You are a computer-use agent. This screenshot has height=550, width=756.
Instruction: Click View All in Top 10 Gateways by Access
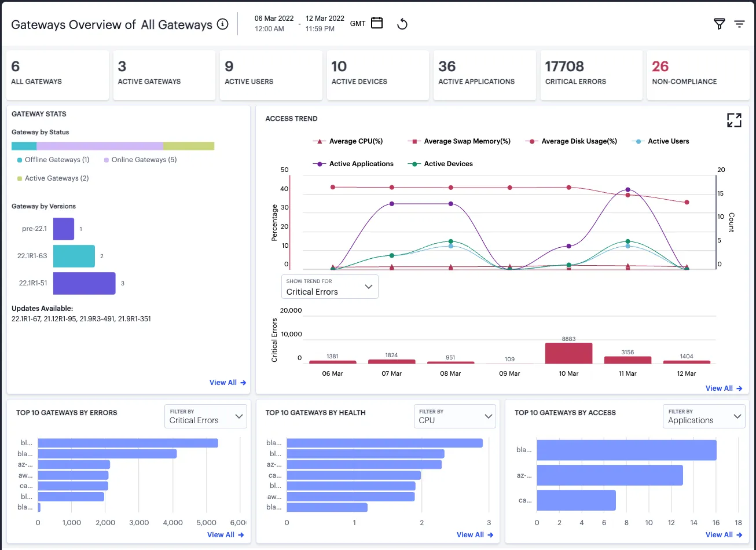(x=724, y=535)
